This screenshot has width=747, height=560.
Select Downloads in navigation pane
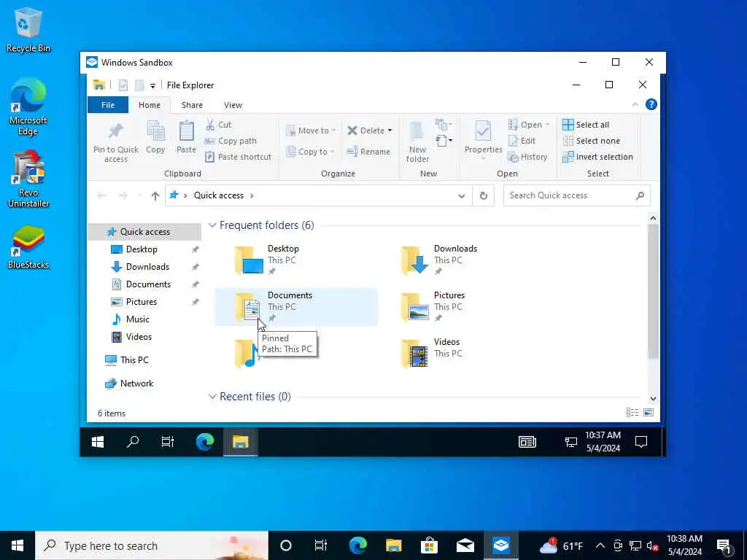click(x=147, y=267)
